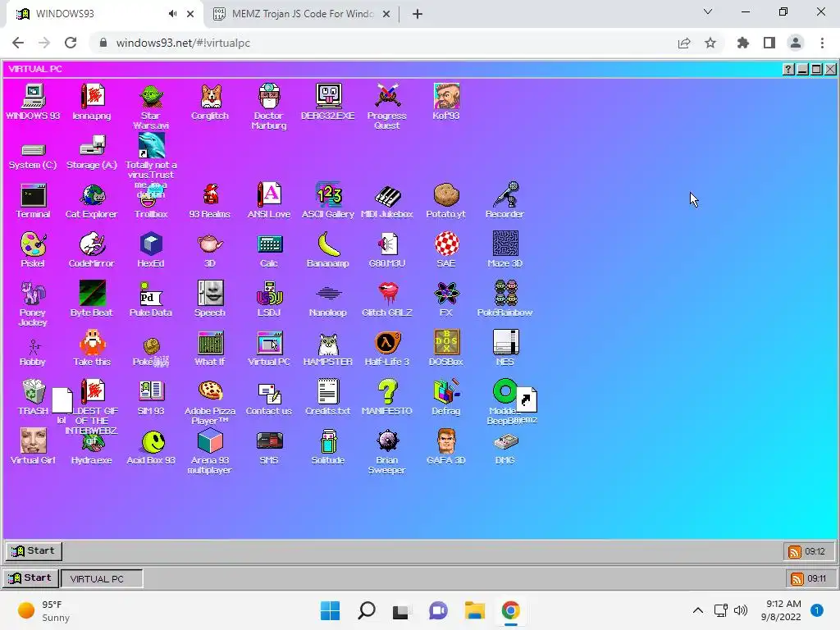
Task: Open the PokéRainbow icon
Action: tap(505, 293)
